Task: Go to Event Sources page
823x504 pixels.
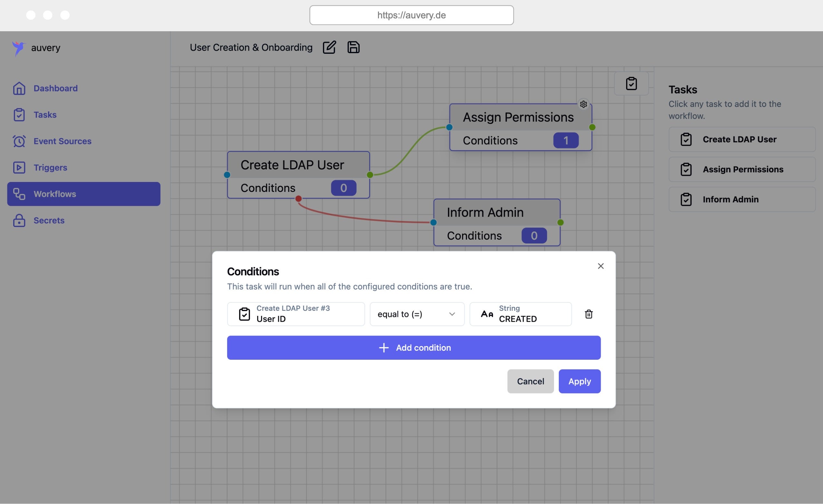Action: click(62, 141)
